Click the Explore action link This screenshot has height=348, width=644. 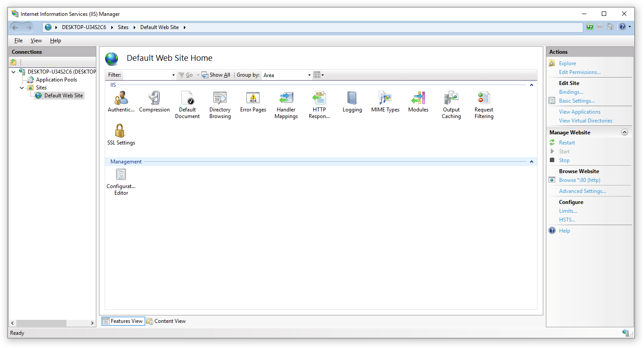tap(567, 63)
